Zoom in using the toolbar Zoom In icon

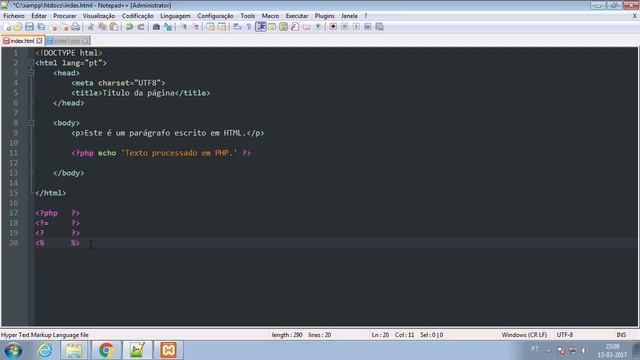[x=184, y=27]
